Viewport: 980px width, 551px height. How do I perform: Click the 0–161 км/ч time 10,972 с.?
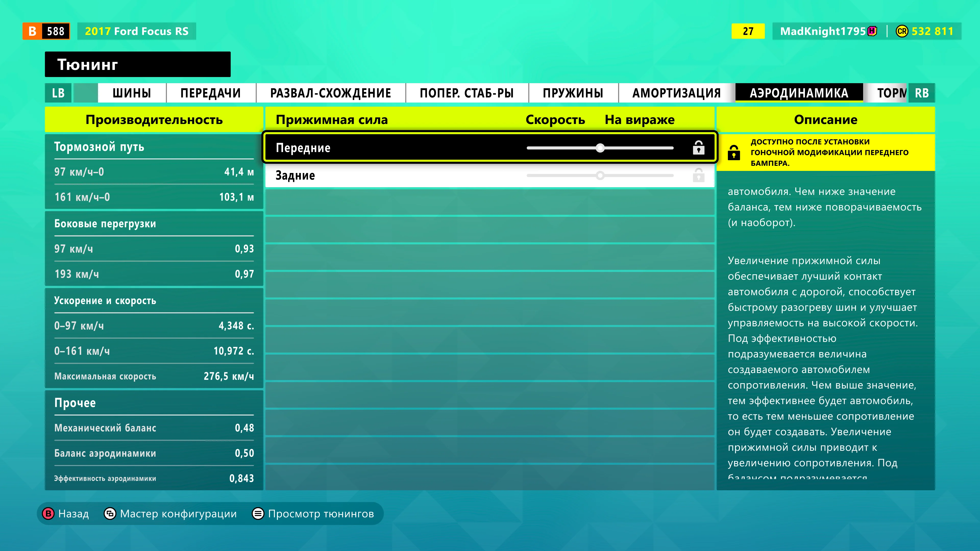pos(234,350)
